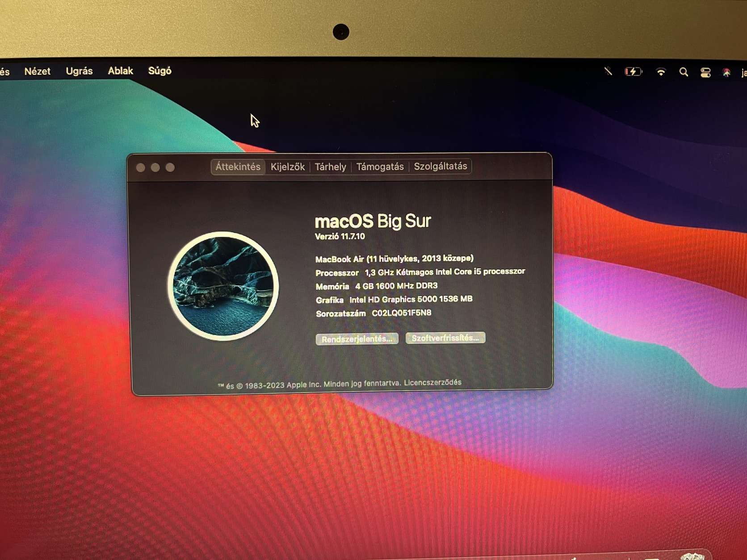The image size is (747, 560).
Task: Click the macOS Big Sur title text
Action: tap(373, 221)
